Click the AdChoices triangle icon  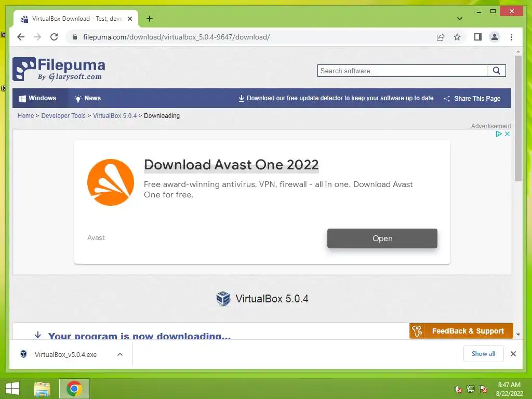tap(498, 134)
